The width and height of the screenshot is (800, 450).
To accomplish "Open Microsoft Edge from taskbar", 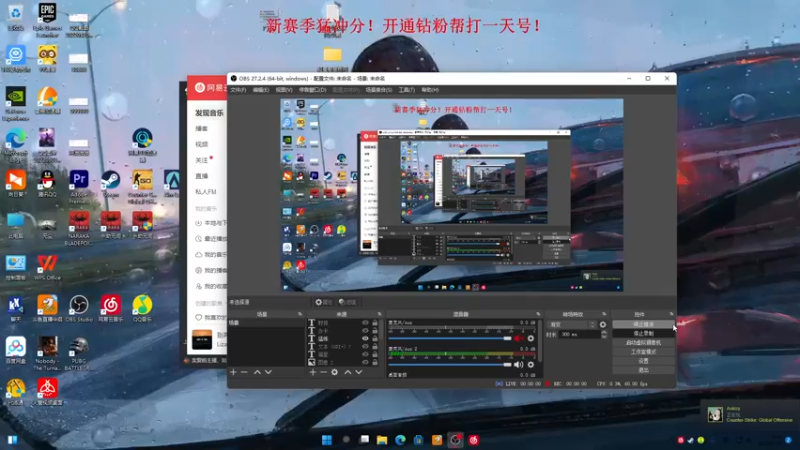I will [401, 440].
